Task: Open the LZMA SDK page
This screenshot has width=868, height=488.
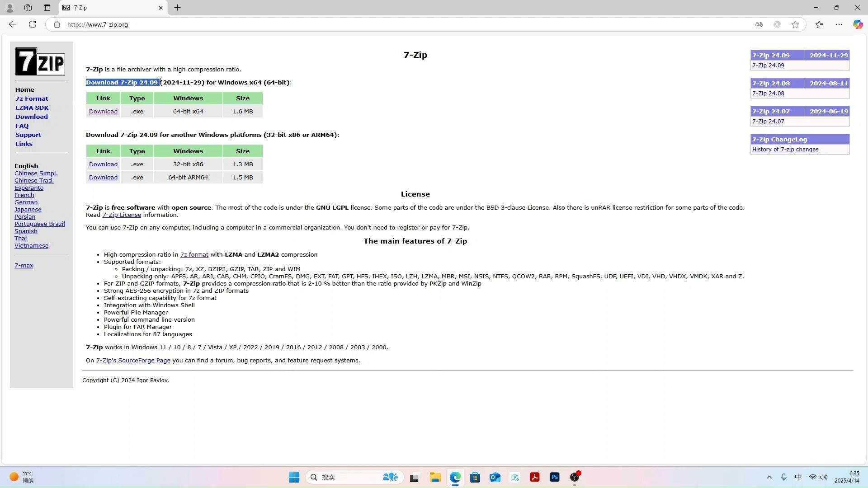Action: [32, 108]
